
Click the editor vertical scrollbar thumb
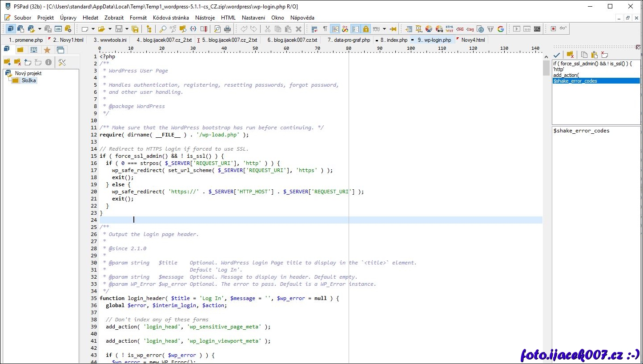[546, 68]
